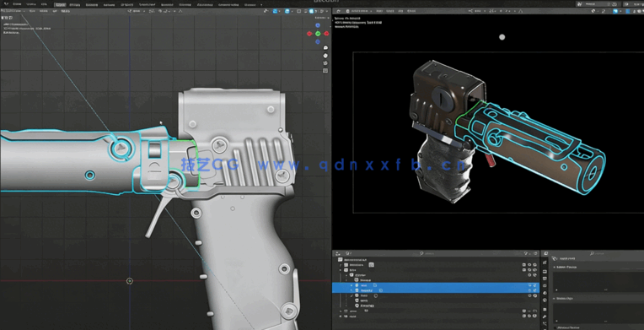Open transform pivot dropdown in right viewport header
This screenshot has width=644, height=330.
[492, 11]
